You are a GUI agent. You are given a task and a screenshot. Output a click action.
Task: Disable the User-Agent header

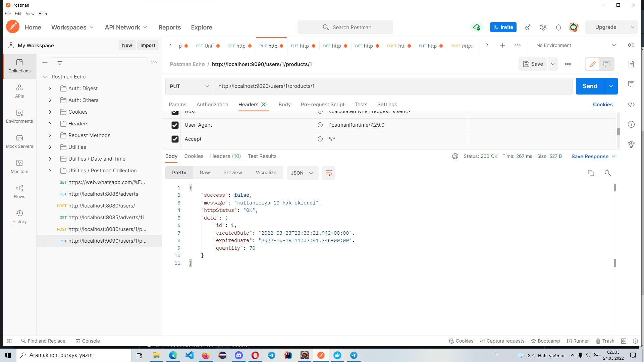coord(175,125)
